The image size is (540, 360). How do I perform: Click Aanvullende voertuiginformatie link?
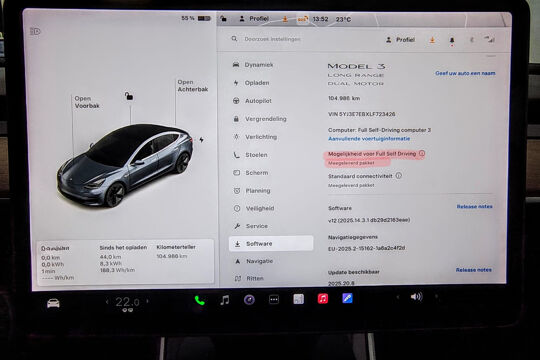pyautogui.click(x=369, y=139)
